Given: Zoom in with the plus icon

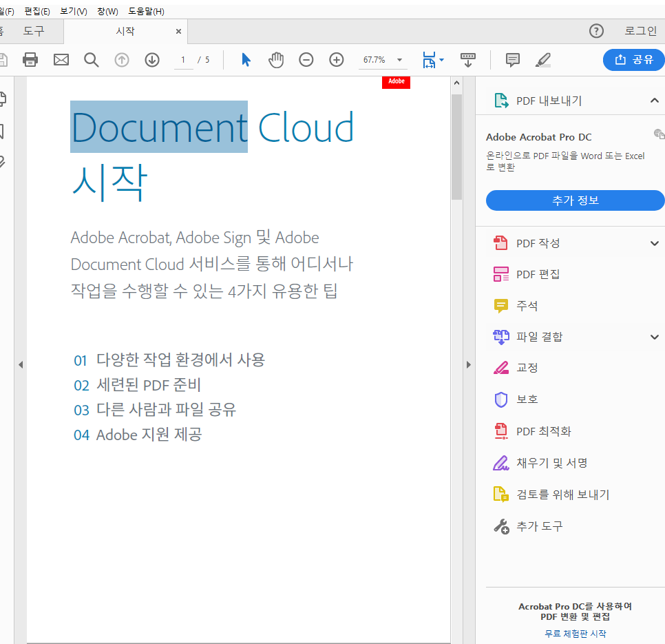Looking at the screenshot, I should [337, 60].
